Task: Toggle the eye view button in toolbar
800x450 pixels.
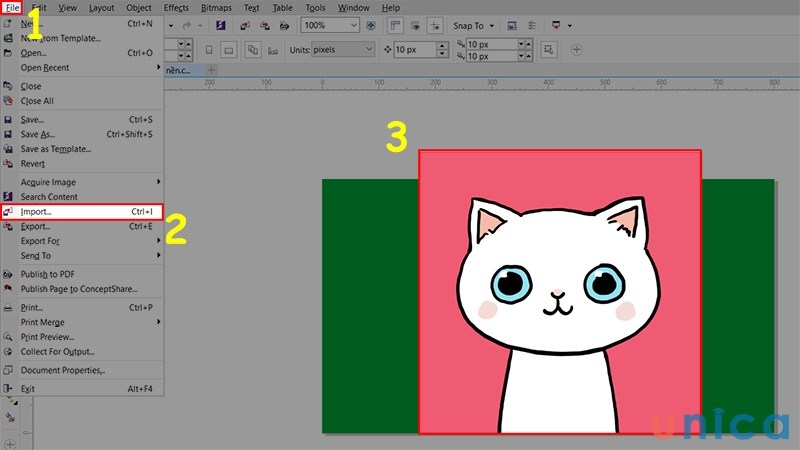Action: [x=415, y=25]
